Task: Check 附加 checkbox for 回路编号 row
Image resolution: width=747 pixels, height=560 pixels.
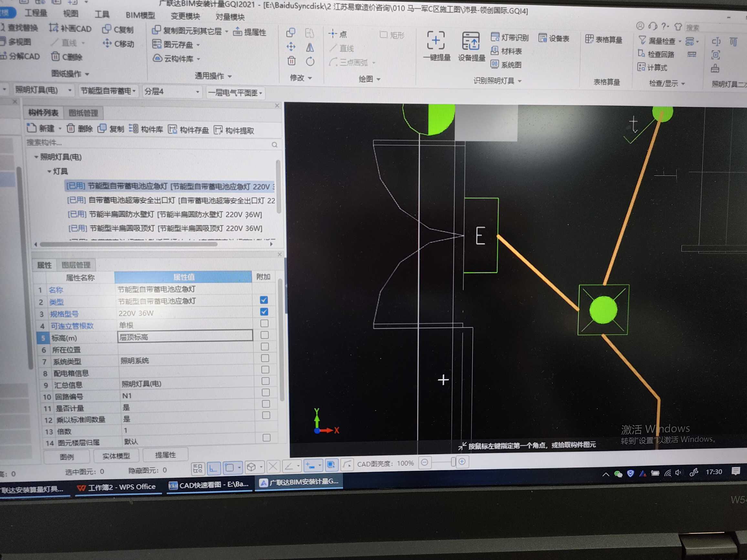Action: (266, 392)
